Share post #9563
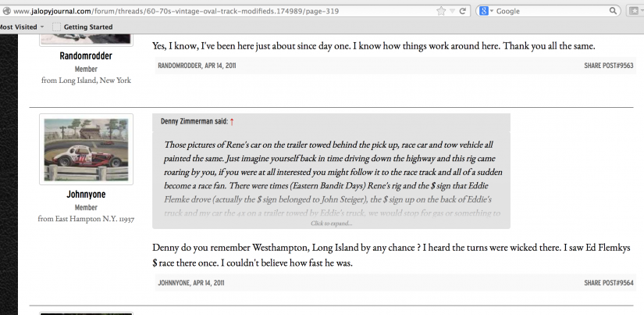644x315 pixels. pos(609,66)
